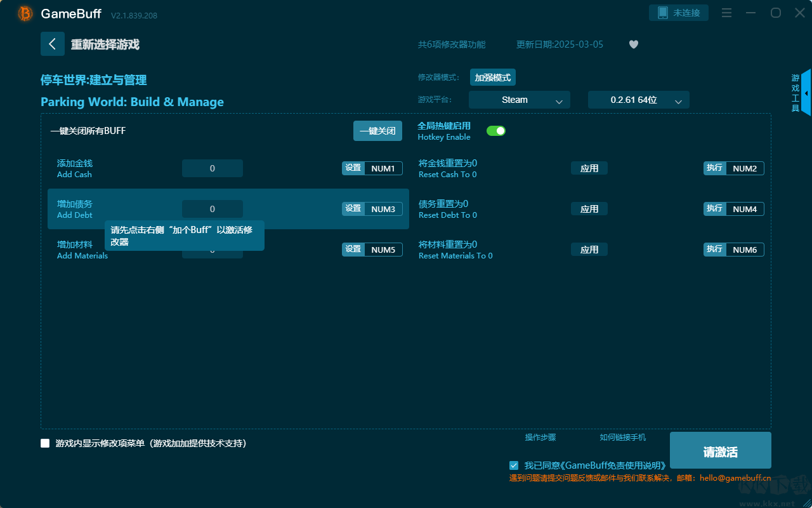Click the heart favorite icon
Screen dimensions: 812x508
(x=633, y=44)
